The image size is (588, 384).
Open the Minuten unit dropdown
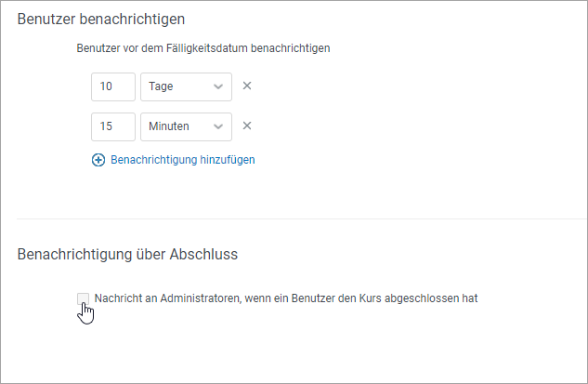coord(186,126)
